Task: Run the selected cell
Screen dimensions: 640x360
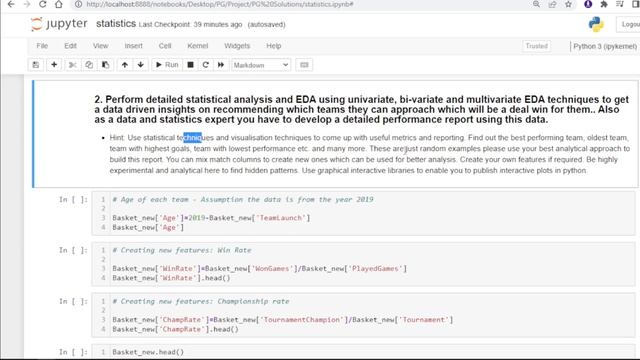Action: pyautogui.click(x=167, y=65)
